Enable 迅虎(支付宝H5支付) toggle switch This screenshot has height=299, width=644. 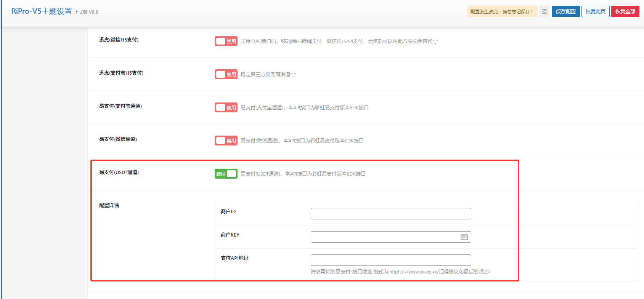[x=226, y=74]
